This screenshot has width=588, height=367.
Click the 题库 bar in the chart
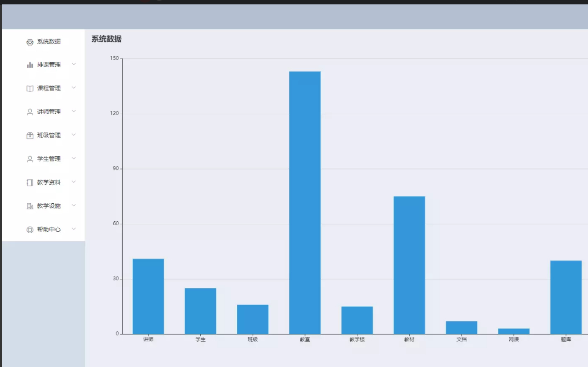(566, 297)
